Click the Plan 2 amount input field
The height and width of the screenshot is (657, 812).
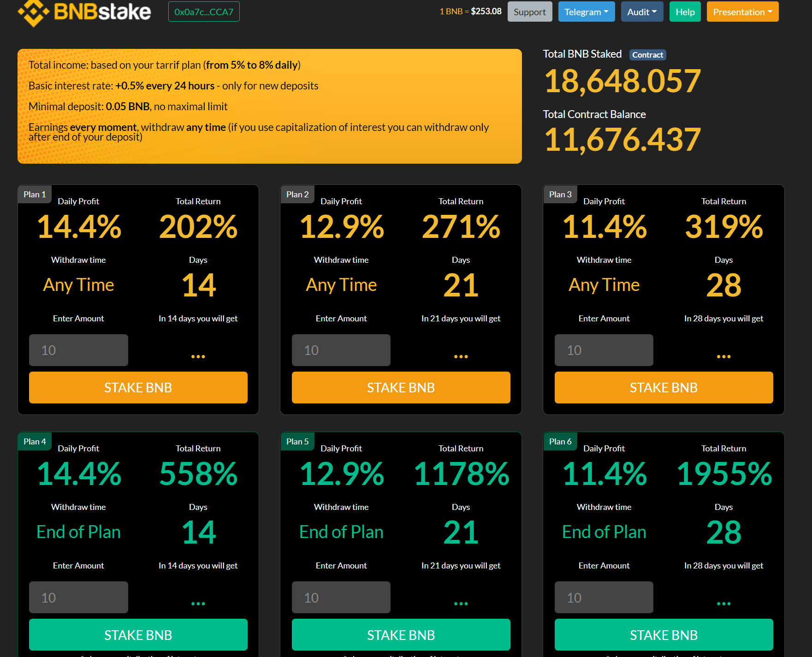[341, 350]
